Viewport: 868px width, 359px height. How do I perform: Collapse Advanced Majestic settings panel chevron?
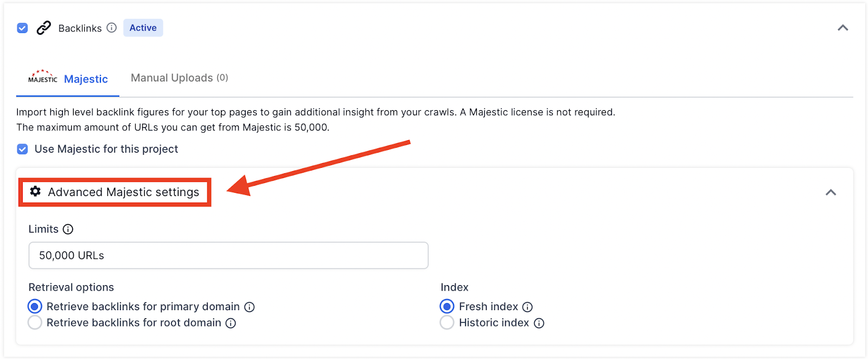tap(831, 192)
